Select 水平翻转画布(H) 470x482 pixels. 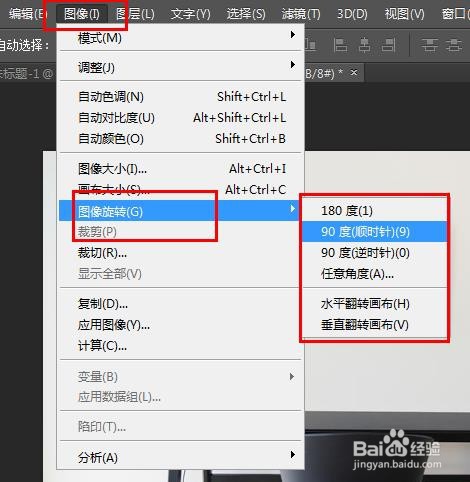click(x=375, y=304)
